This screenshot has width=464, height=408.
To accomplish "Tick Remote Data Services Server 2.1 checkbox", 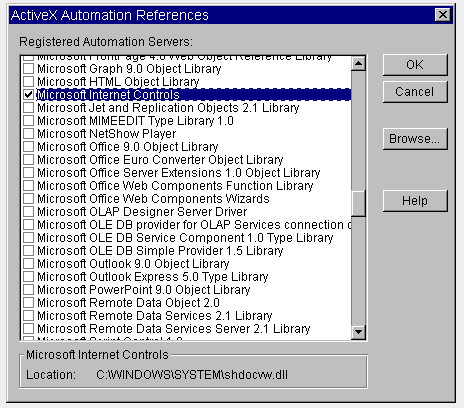I will click(29, 329).
